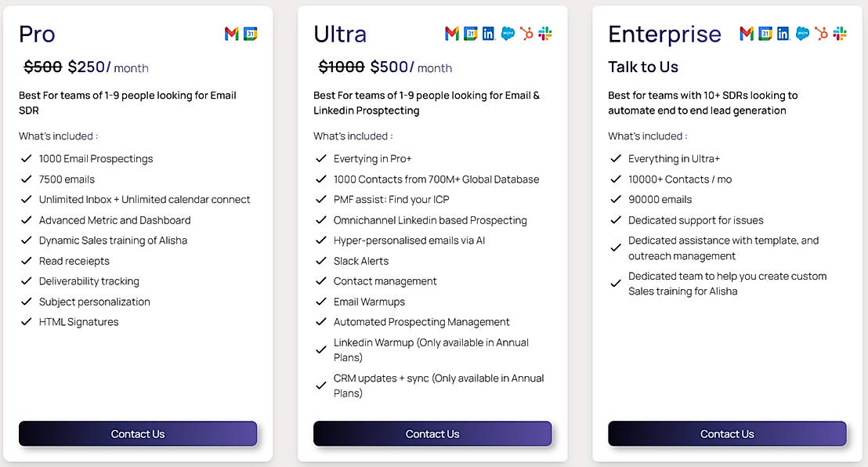Viewport: 868px width, 467px height.
Task: Click the Slack icon in Enterprise card
Action: [x=840, y=34]
